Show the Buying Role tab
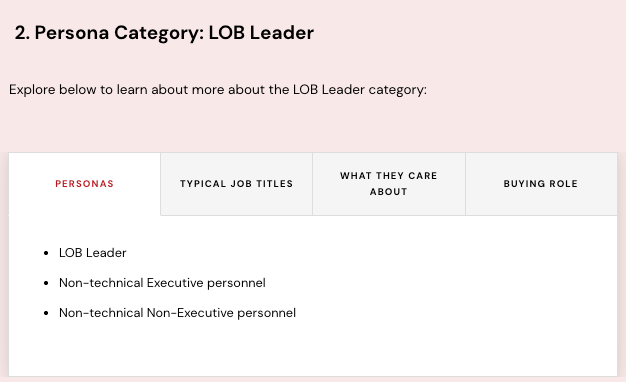 (541, 184)
